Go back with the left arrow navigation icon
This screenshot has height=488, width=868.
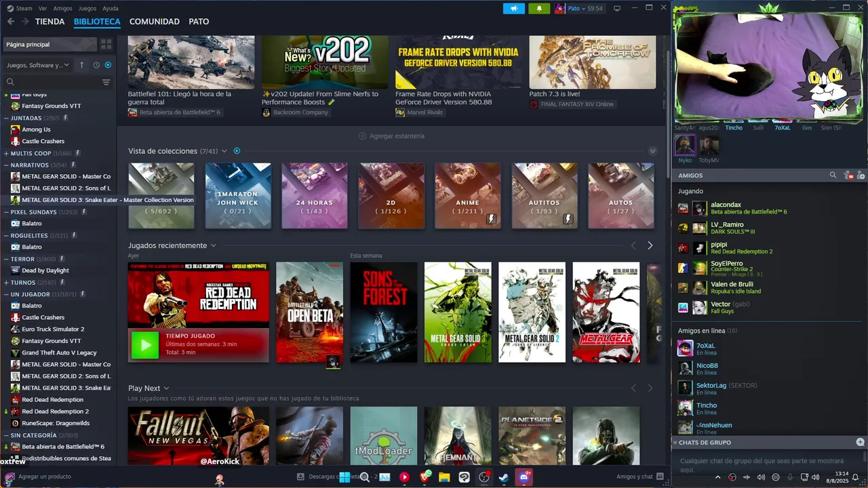click(x=11, y=22)
